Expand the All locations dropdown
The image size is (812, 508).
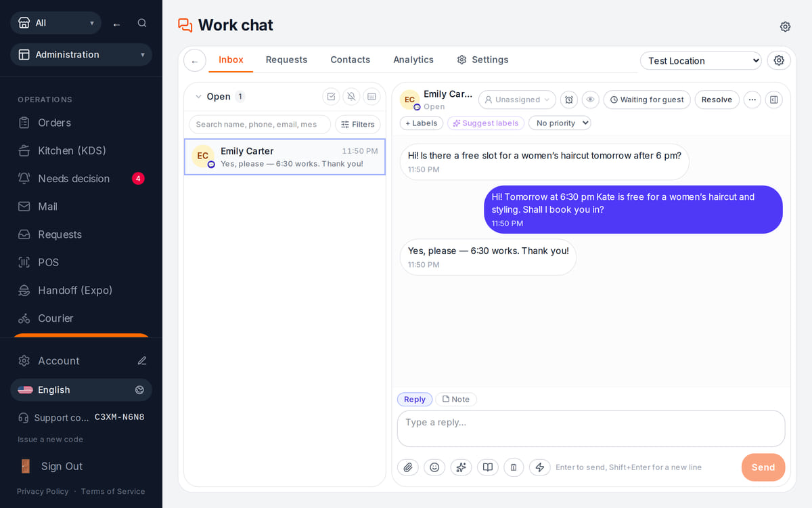point(55,23)
